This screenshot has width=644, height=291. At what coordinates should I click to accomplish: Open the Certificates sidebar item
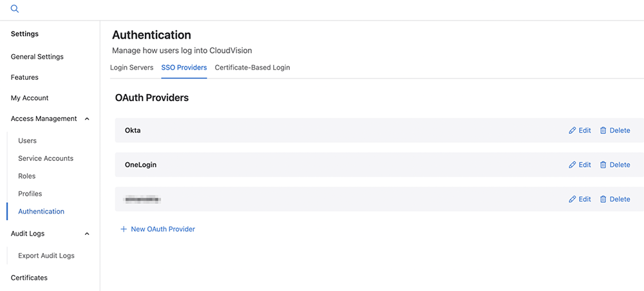pos(29,277)
